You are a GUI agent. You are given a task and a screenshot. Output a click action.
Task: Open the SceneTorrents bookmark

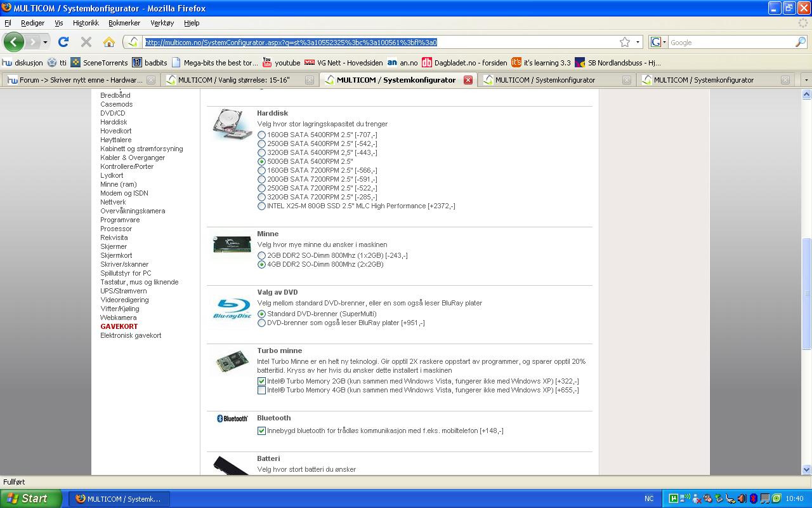[x=99, y=63]
